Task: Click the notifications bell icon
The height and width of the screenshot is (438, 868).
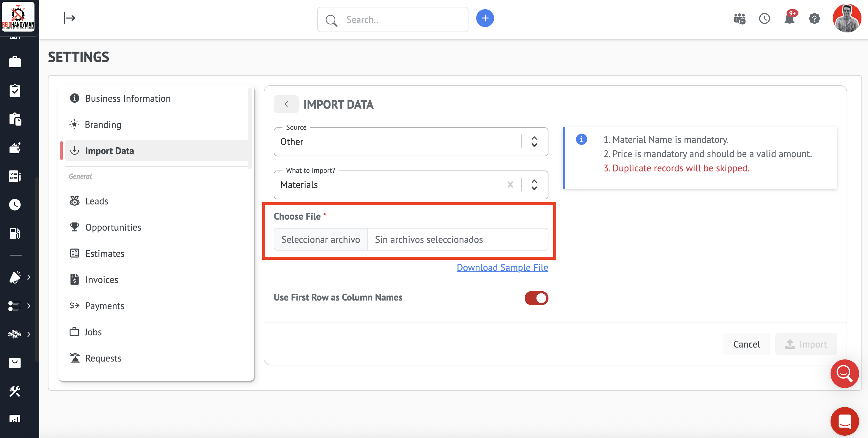Action: point(789,19)
